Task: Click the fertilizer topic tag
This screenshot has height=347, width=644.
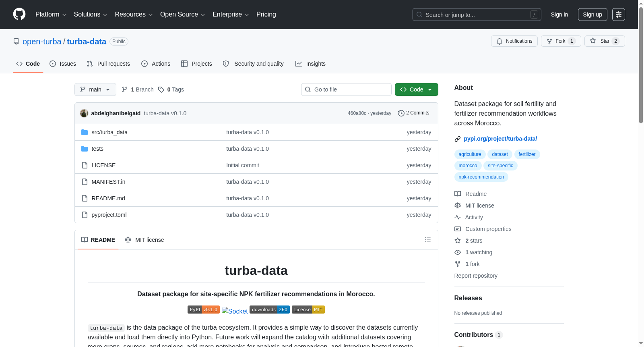Action: point(527,154)
